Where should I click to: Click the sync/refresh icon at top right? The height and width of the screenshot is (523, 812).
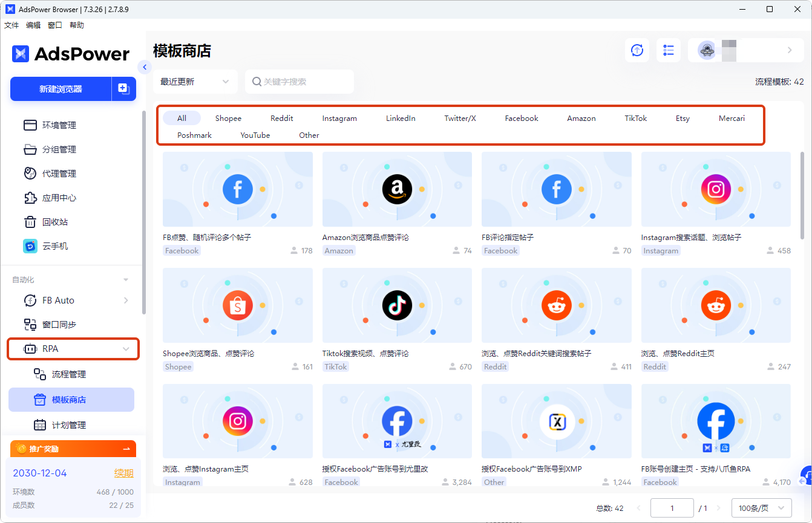point(637,50)
